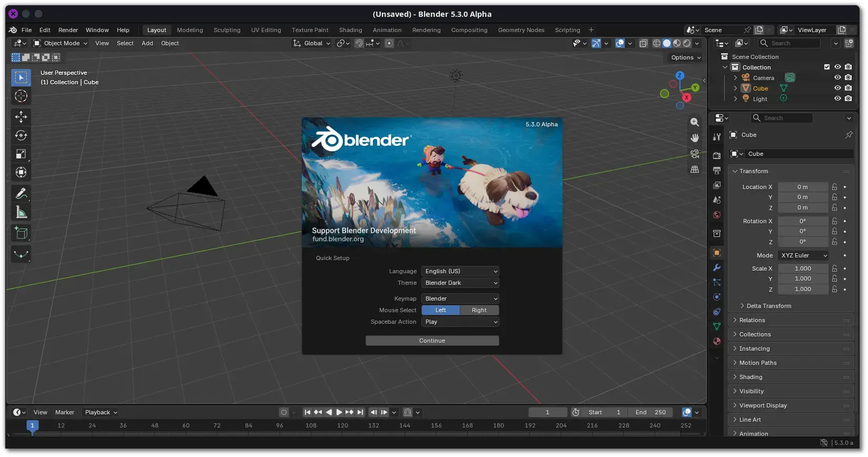Toggle the Scale Z lock
The width and height of the screenshot is (868, 457).
pyautogui.click(x=834, y=289)
